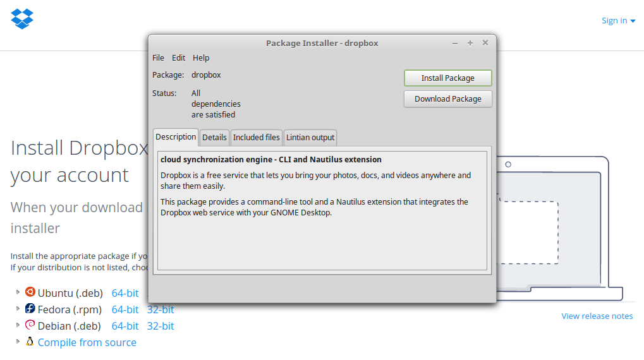
Task: Click the 'Debian (.deb)' label
Action: point(70,326)
